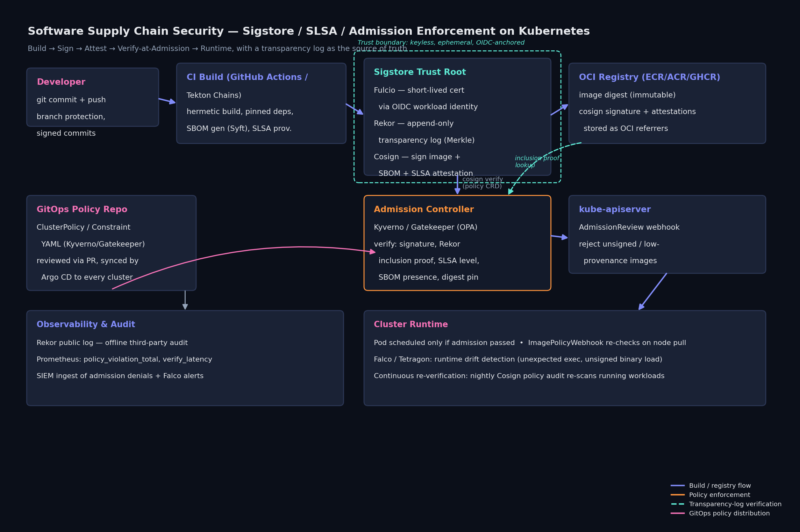Screen dimensions: 800x532
Task: Click the 'git commit + push' line
Action: (71, 100)
